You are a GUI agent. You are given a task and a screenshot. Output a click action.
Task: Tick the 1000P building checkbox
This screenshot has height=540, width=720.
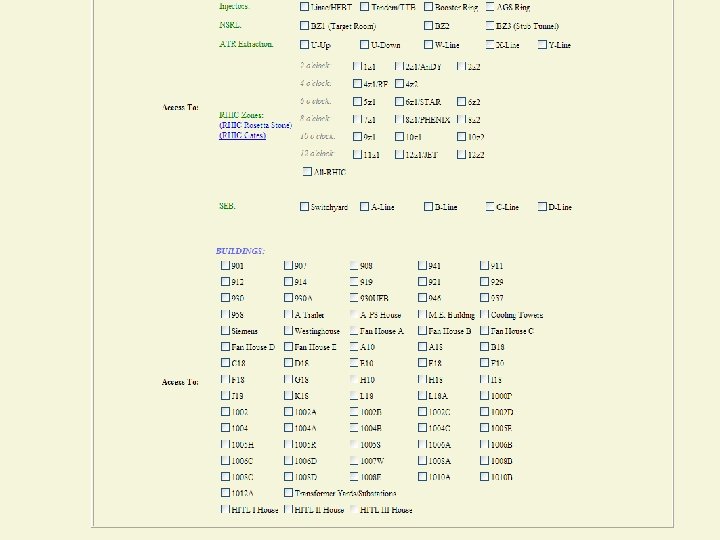point(484,395)
